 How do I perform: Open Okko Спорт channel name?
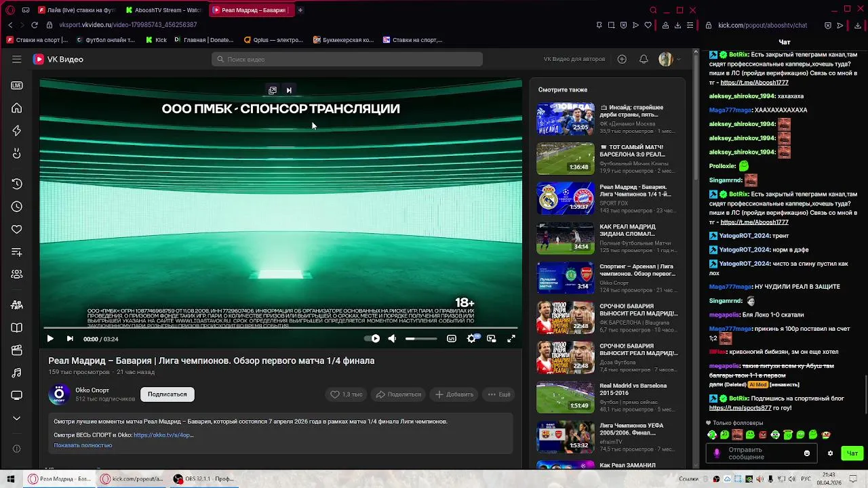(x=92, y=390)
